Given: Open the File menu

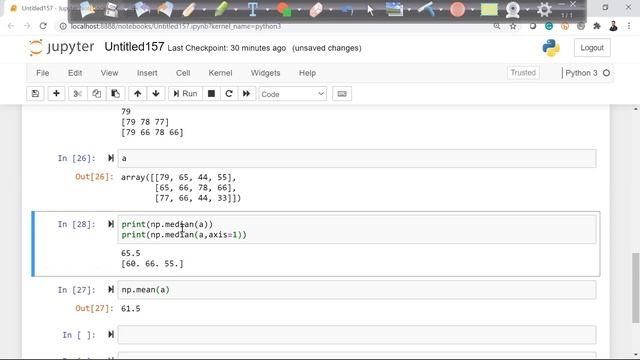Looking at the screenshot, I should point(42,73).
